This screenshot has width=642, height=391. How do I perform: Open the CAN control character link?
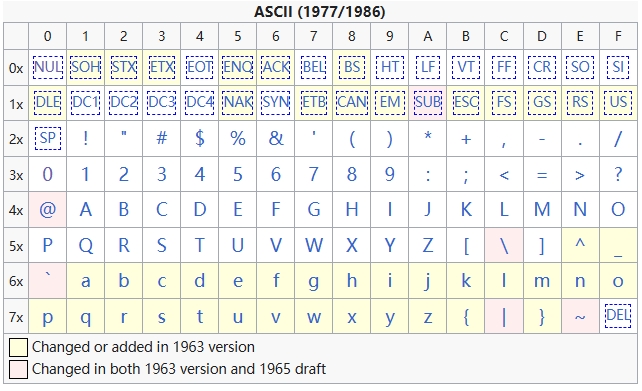[352, 102]
